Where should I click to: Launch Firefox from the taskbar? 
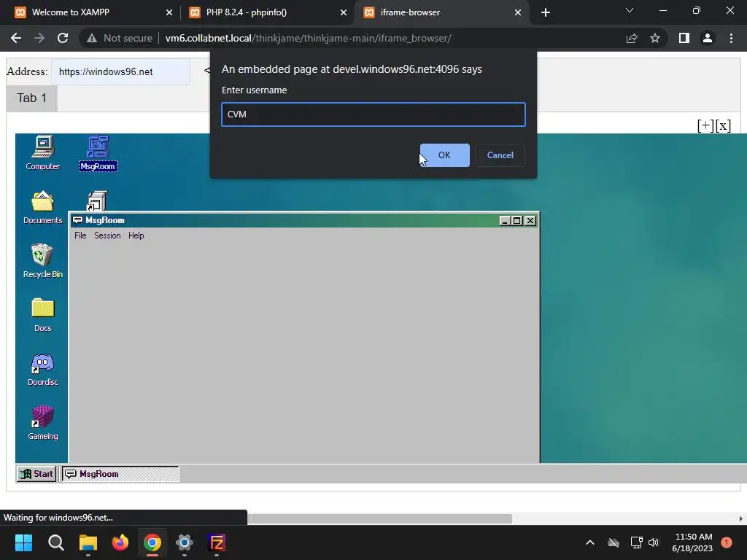pyautogui.click(x=120, y=542)
